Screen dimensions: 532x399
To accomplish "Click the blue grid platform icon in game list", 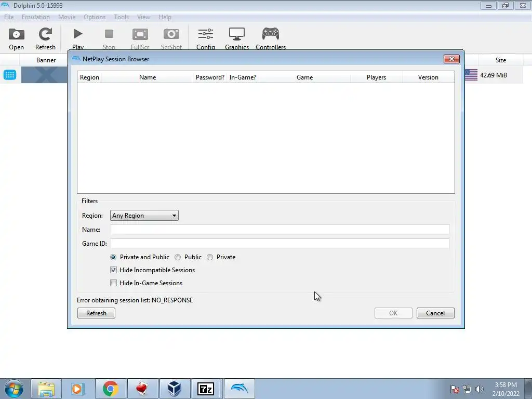I will 10,75.
